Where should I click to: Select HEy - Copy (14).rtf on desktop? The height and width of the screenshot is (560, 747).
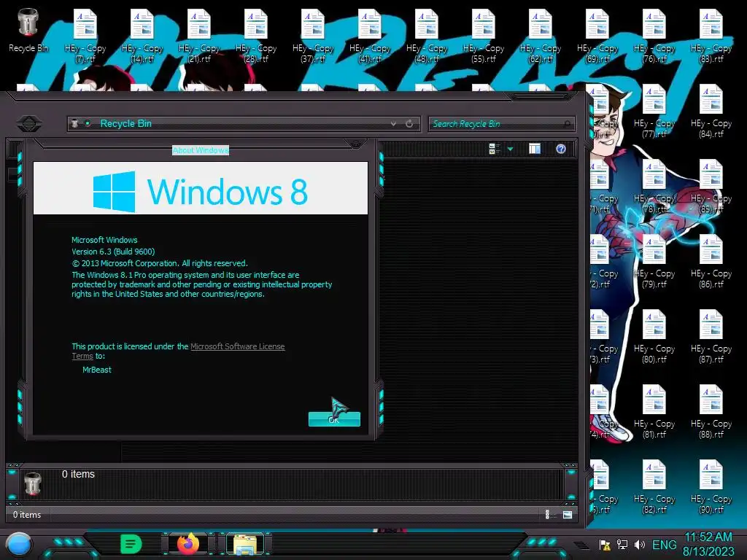coord(142,36)
